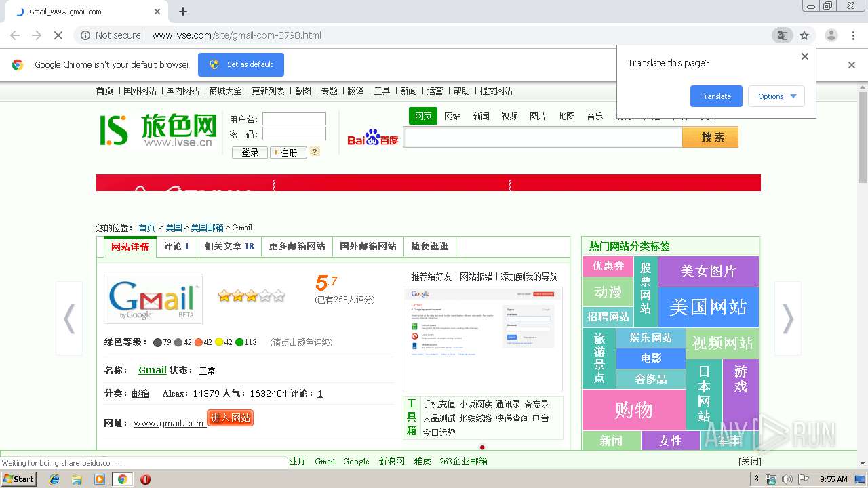Click the orange rating dot
The width and height of the screenshot is (868, 488).
[x=198, y=342]
